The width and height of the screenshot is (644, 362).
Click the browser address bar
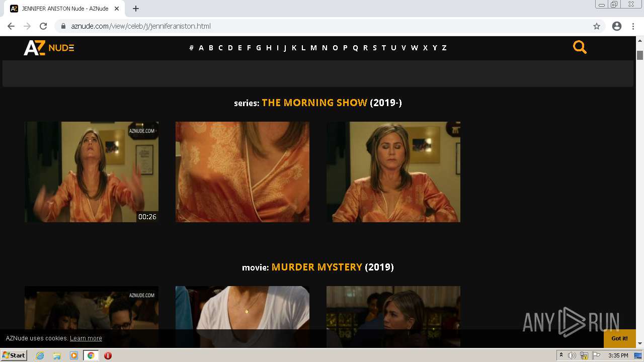pyautogui.click(x=322, y=26)
